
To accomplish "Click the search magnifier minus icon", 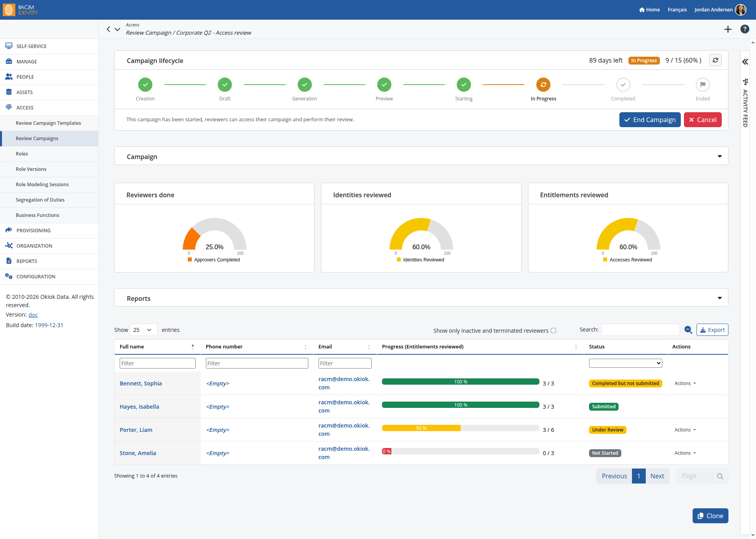I will pos(688,330).
